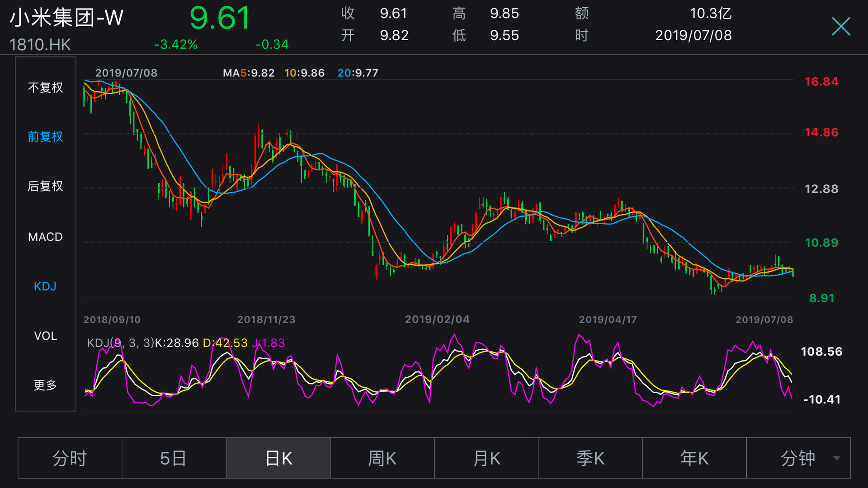Switch indicator to VOL
Screen dimensions: 868x488
[x=45, y=336]
